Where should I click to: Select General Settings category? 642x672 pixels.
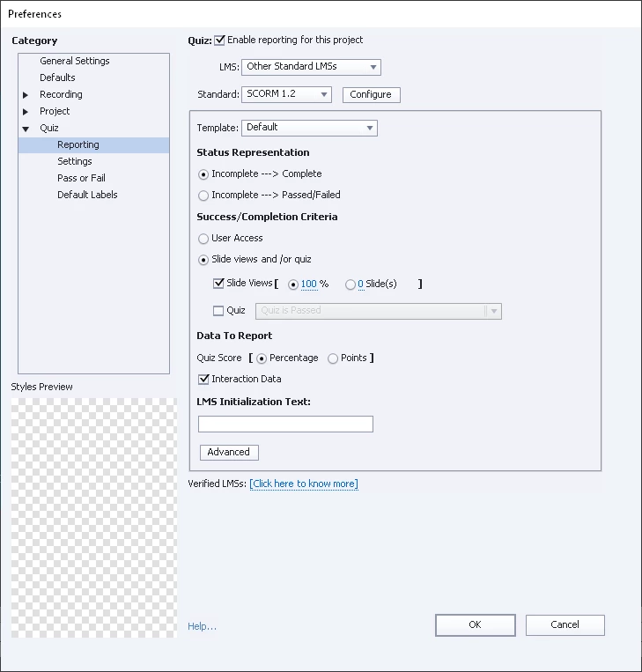tap(75, 62)
